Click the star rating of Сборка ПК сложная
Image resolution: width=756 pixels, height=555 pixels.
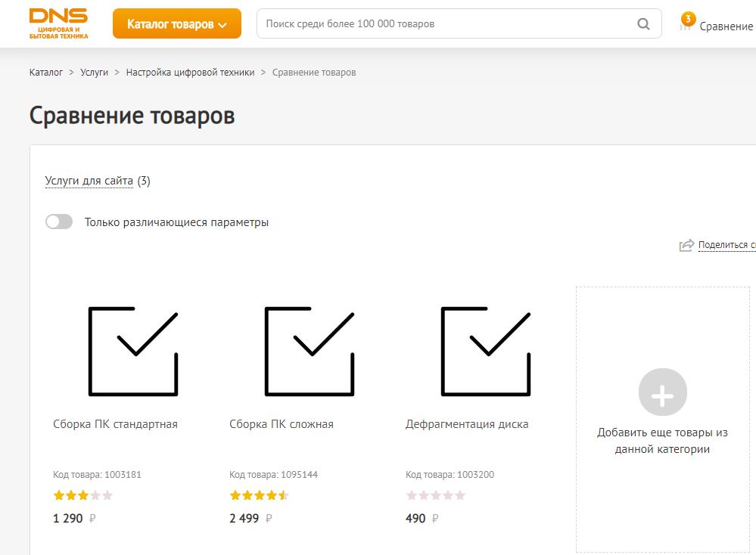pyautogui.click(x=259, y=496)
